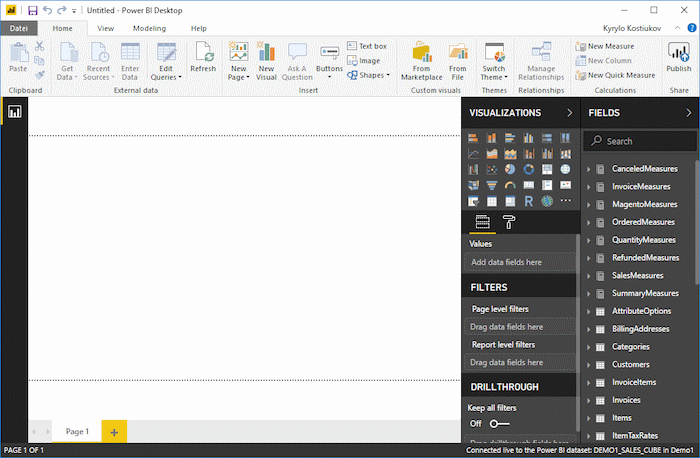Image resolution: width=700 pixels, height=458 pixels.
Task: Select the scatter chart visual
Action: tap(492, 170)
